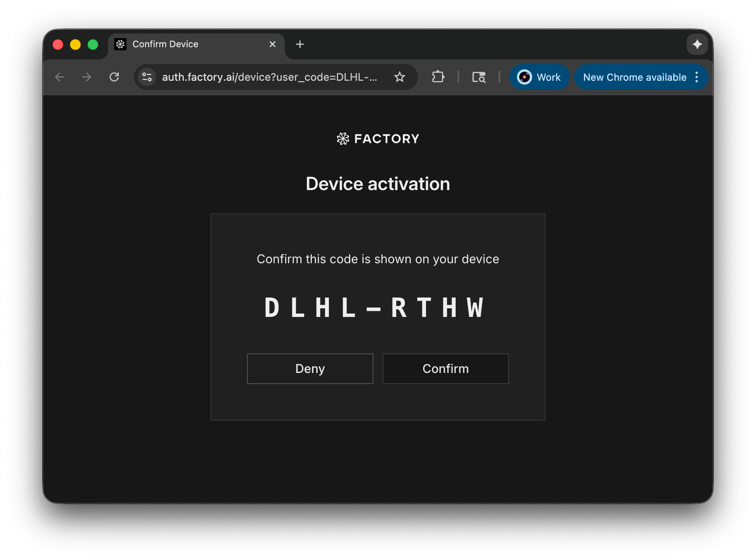Click the green fullscreen window button
The image size is (756, 560).
(x=93, y=45)
